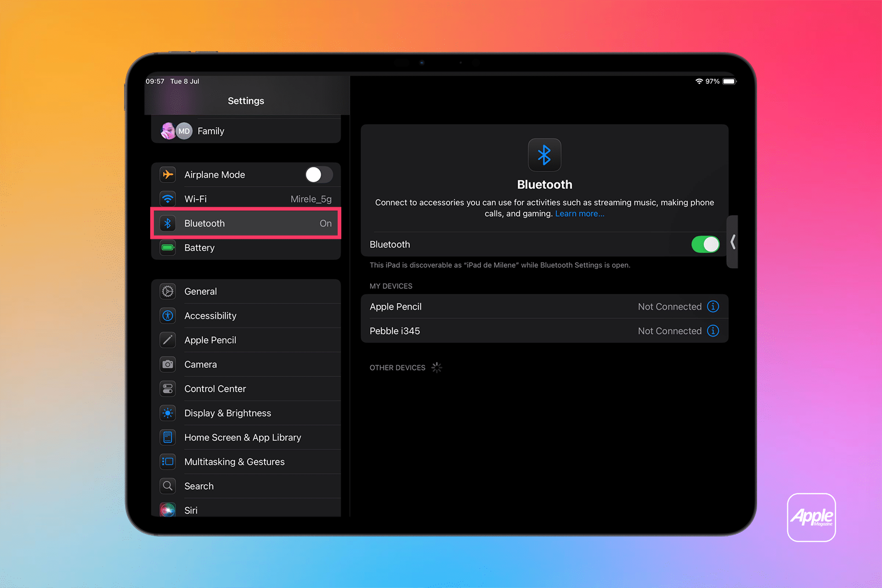Tap the searching spinner near Other Devices
The width and height of the screenshot is (882, 588).
point(436,367)
